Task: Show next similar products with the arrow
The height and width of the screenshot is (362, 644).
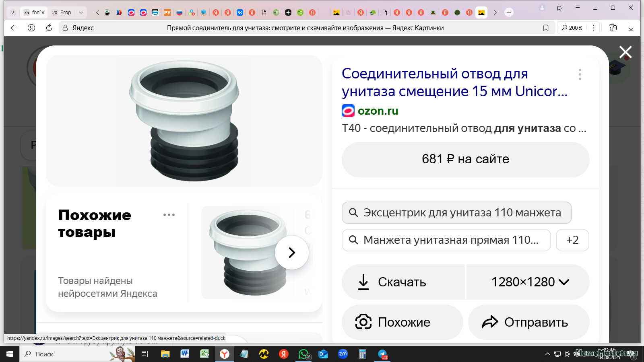Action: click(292, 253)
